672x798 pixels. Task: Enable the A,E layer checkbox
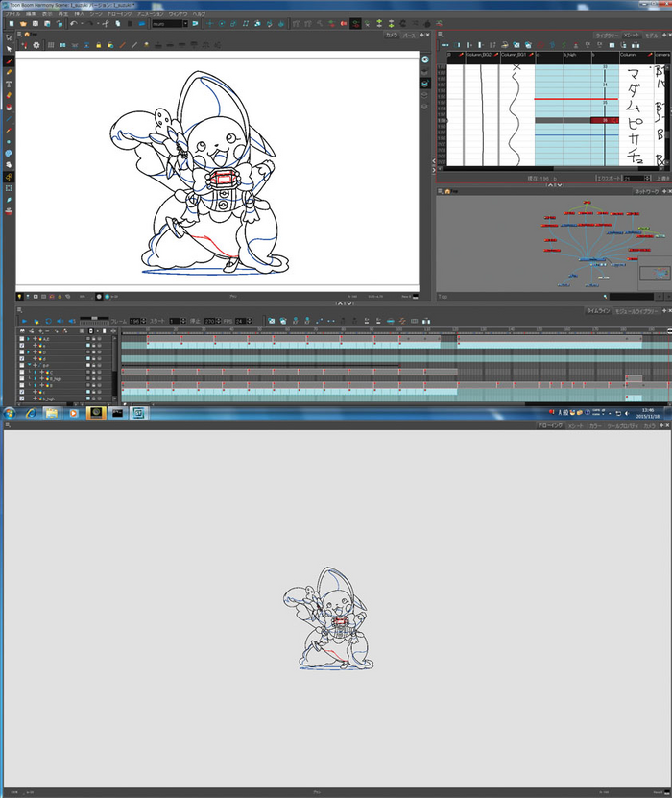click(21, 338)
